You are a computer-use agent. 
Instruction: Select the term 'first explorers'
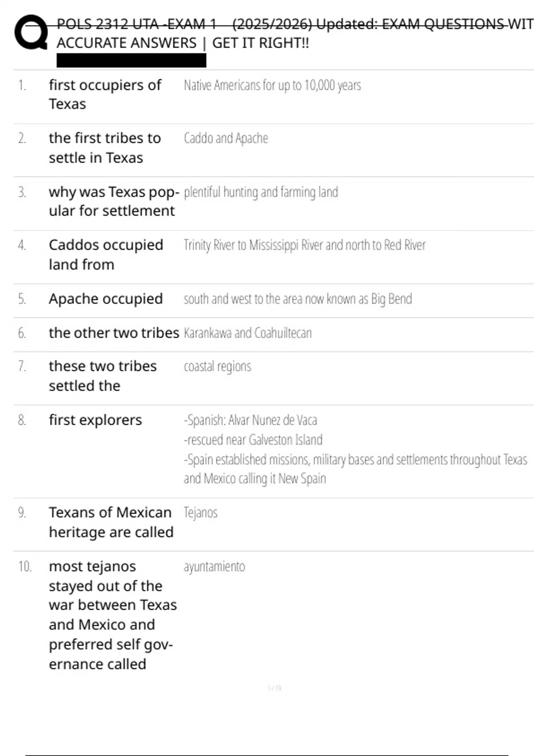[95, 420]
